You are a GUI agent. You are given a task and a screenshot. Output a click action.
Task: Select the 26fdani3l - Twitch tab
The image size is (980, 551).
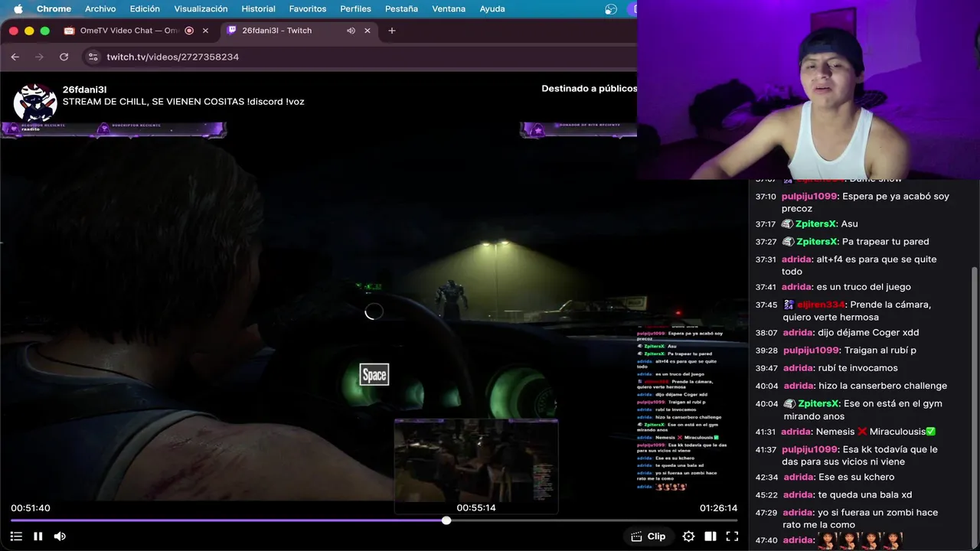pos(276,31)
